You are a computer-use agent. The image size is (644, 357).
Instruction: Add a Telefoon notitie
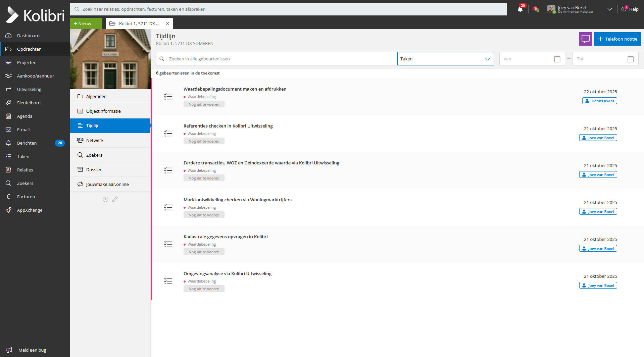pyautogui.click(x=617, y=39)
